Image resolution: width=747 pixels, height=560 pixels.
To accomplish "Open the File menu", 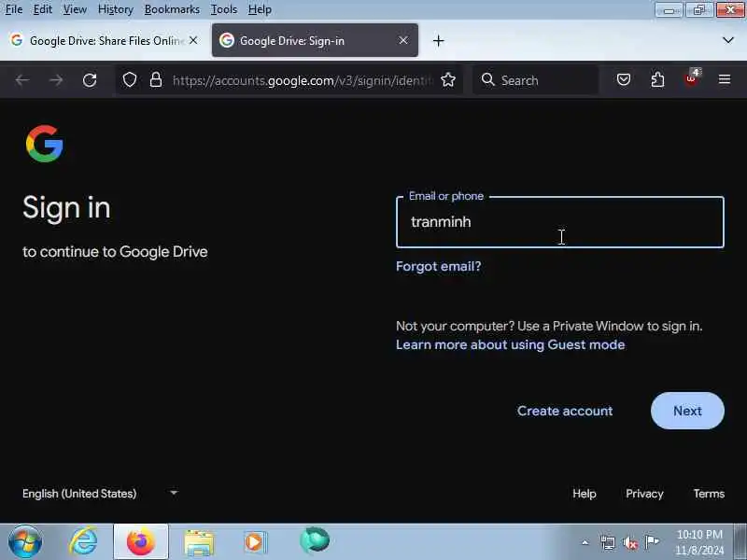I will (x=14, y=9).
